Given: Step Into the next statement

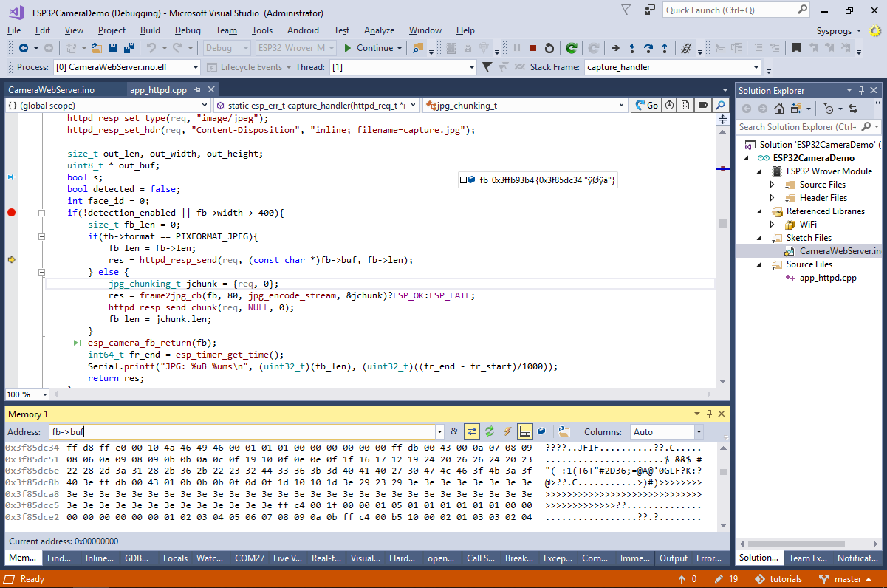Looking at the screenshot, I should pyautogui.click(x=631, y=48).
